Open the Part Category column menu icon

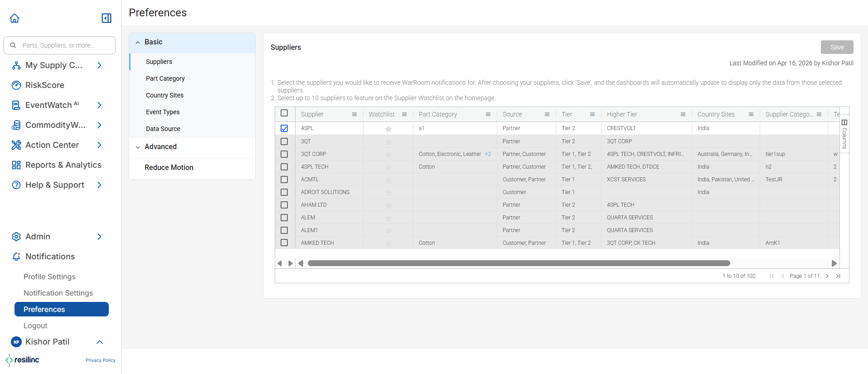[x=488, y=114]
